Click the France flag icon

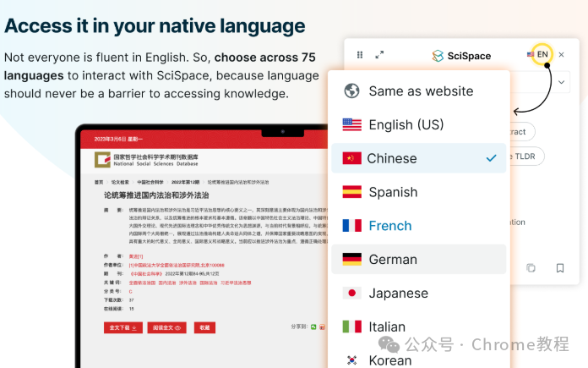[x=351, y=226]
